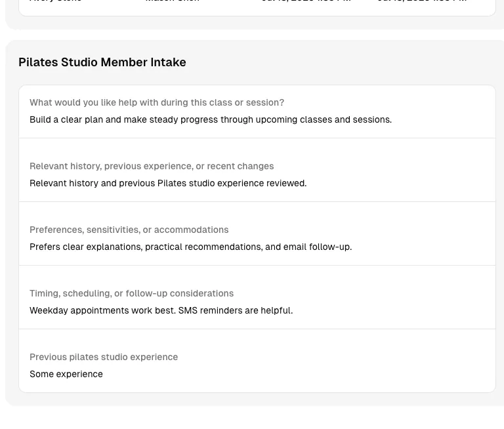Click the 'Some experience' answer
Image resolution: width=504 pixels, height=429 pixels.
66,374
